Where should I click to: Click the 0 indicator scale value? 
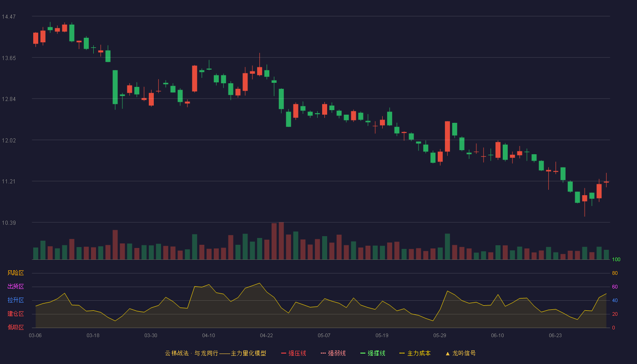click(613, 328)
